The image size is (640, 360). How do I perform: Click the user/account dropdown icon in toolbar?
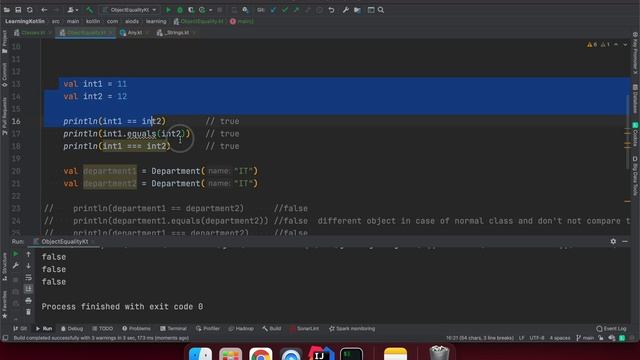click(73, 10)
